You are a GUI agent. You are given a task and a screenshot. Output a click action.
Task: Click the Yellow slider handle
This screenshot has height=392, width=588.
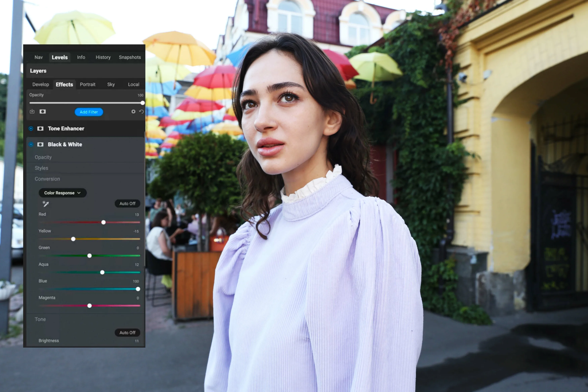73,239
